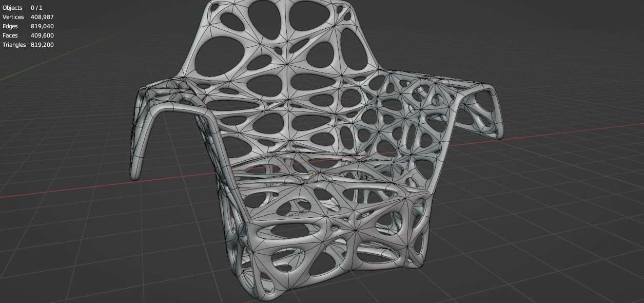
Task: Click the "Vertices 408,987" statistics line
Action: [28, 17]
